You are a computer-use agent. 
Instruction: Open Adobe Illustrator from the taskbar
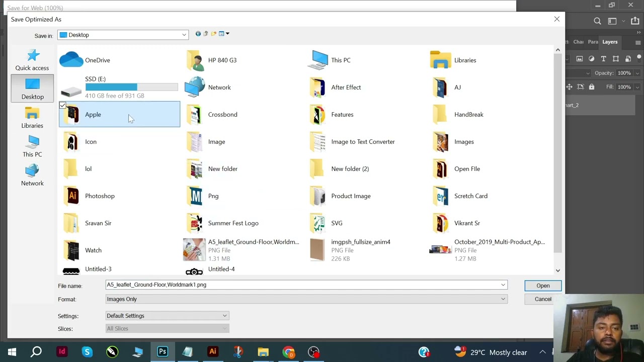(x=213, y=352)
